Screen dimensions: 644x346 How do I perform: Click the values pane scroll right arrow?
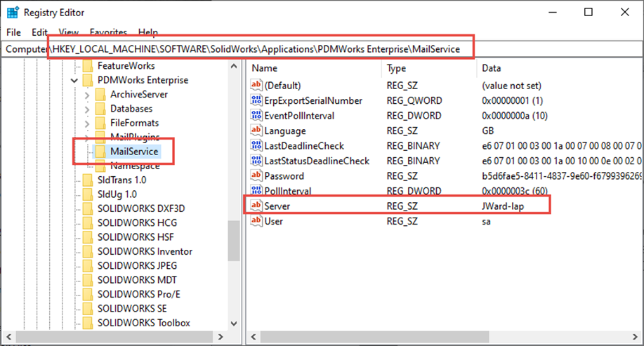pyautogui.click(x=635, y=337)
